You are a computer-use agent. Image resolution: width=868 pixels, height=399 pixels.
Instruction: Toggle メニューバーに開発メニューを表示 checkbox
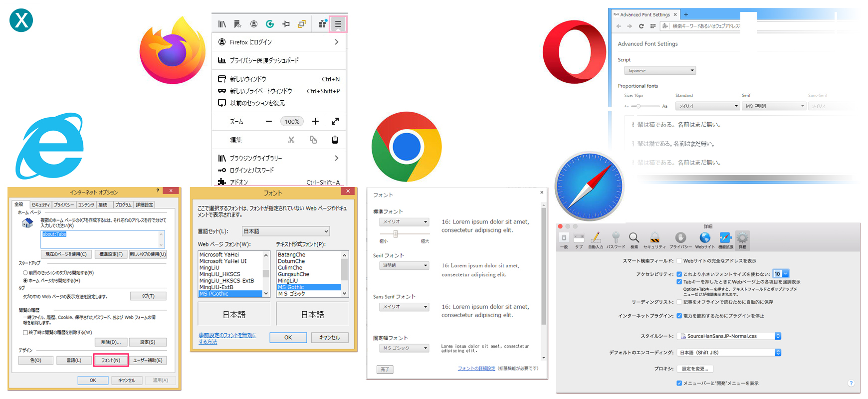tap(679, 383)
